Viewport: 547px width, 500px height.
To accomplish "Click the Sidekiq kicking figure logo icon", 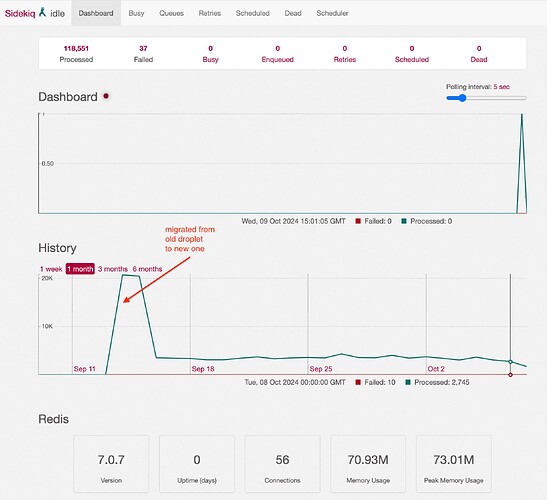I will [43, 12].
